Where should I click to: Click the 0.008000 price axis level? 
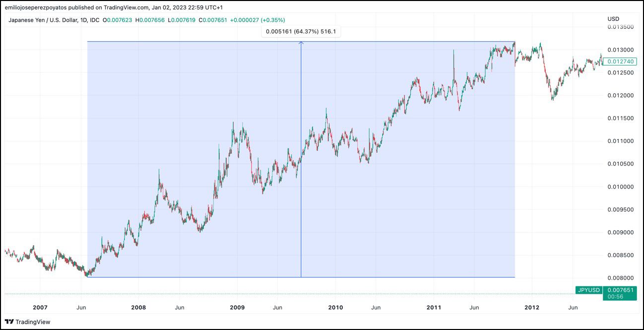click(621, 278)
